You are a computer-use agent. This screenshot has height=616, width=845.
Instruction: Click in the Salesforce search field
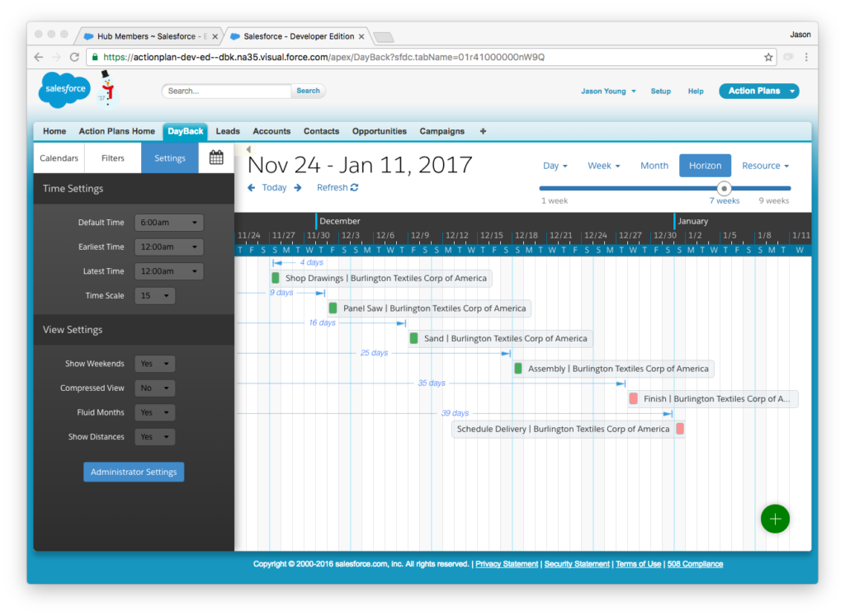(x=226, y=91)
